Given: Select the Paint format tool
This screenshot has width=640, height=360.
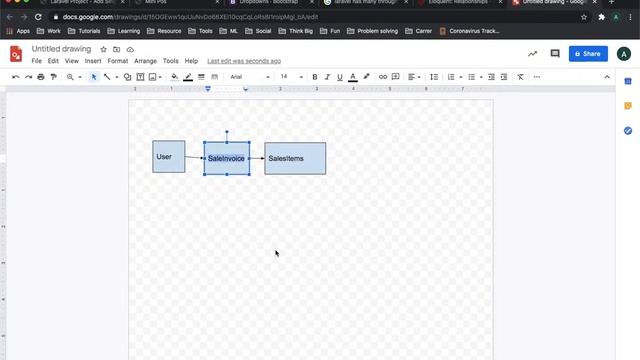Looking at the screenshot, I should pyautogui.click(x=53, y=77).
